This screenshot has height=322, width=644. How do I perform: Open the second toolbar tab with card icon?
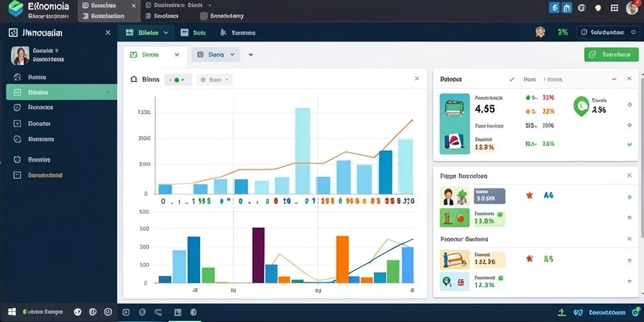click(193, 33)
